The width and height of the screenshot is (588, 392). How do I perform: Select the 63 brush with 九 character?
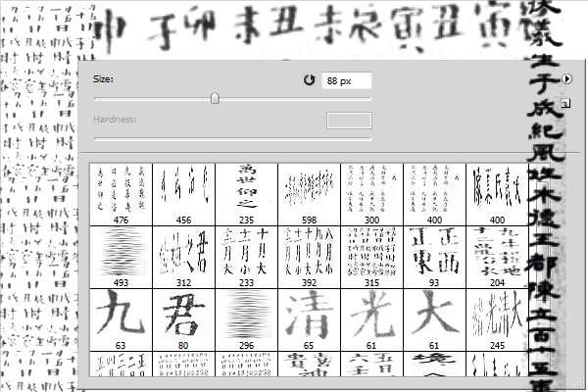pyautogui.click(x=121, y=319)
